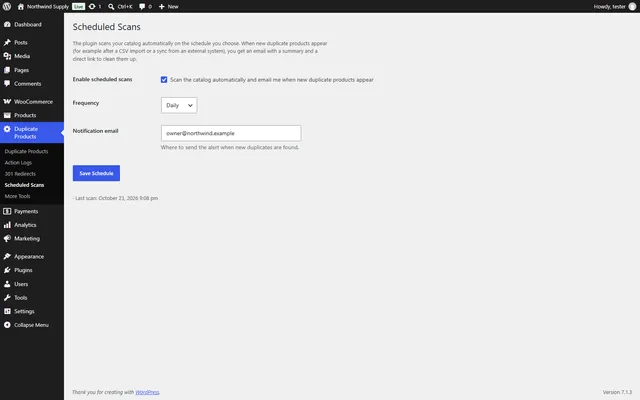Screen dimensions: 640x400
Task: Open the Action Logs submenu link
Action: coord(18,162)
